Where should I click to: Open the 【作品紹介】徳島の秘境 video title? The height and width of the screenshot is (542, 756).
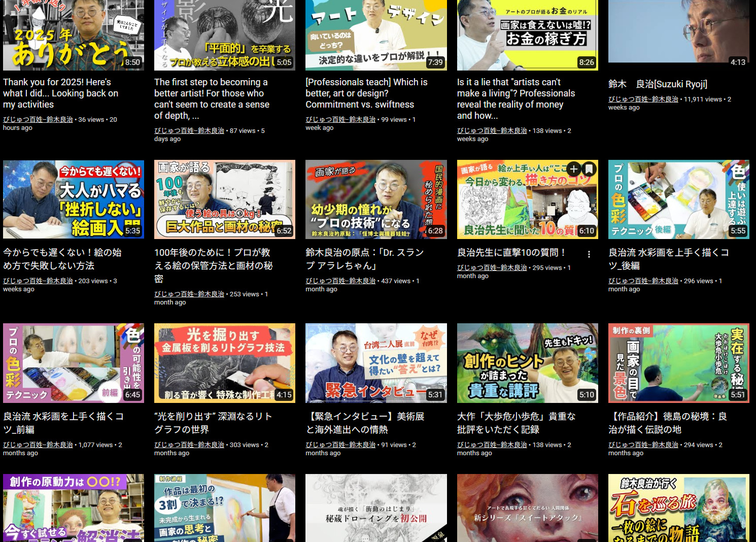[668, 423]
